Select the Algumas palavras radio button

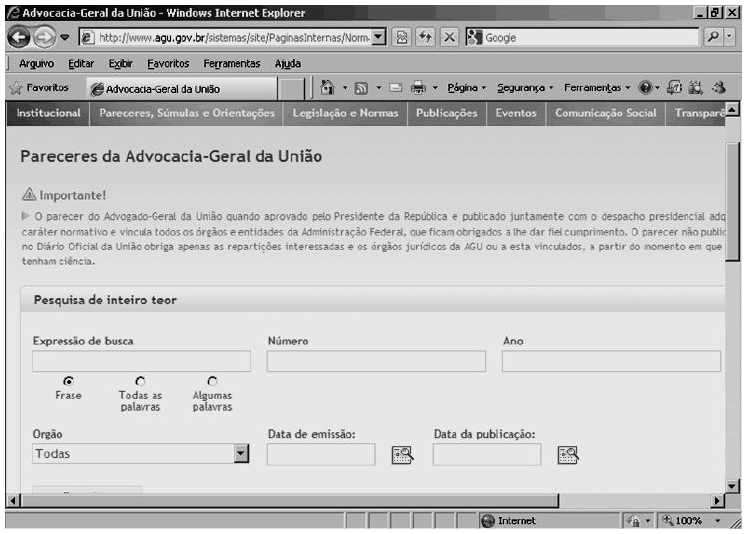pyautogui.click(x=212, y=381)
